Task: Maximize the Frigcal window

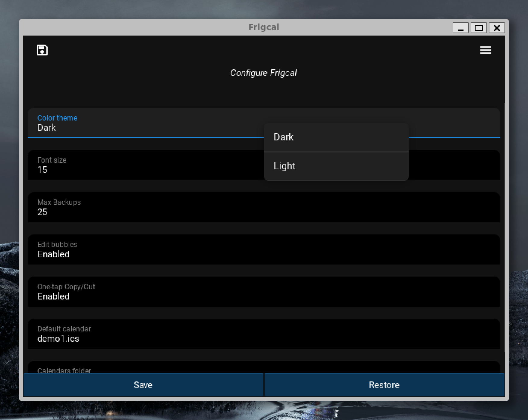Action: 479,28
